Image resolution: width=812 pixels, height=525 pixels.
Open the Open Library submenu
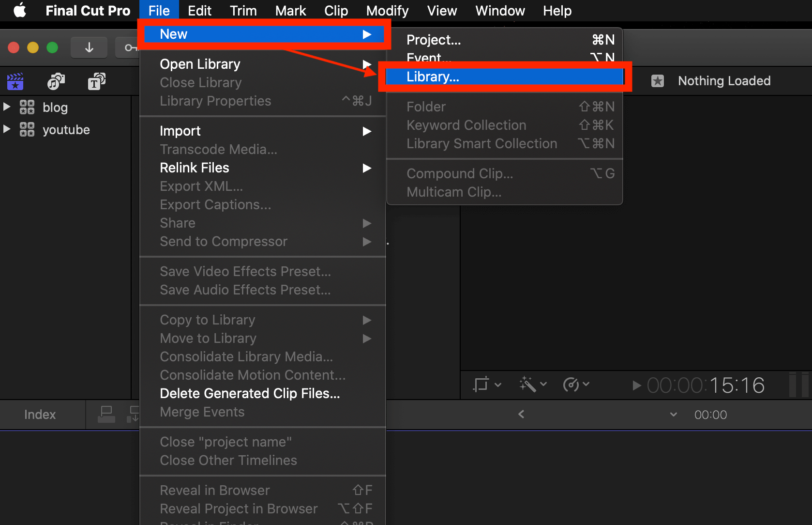tap(263, 64)
